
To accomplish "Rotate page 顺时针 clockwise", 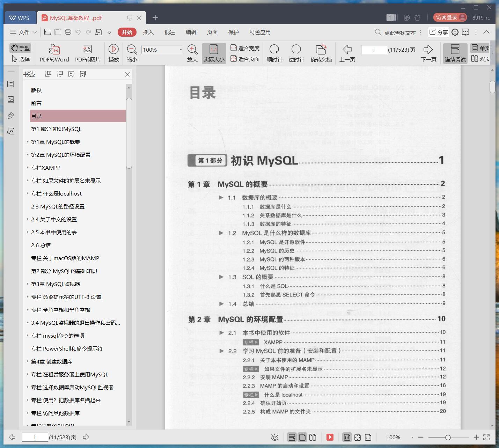I will (x=274, y=53).
